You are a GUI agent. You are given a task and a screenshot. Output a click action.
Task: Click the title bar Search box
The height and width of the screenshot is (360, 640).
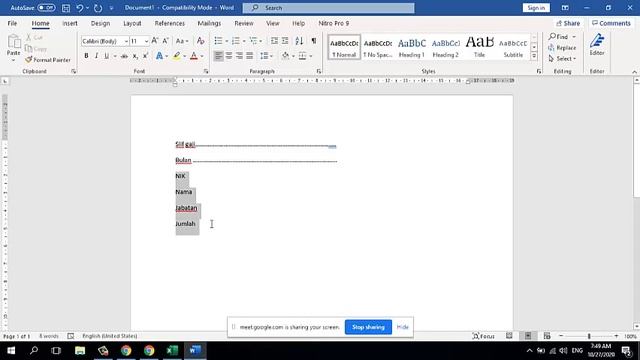coord(329,8)
